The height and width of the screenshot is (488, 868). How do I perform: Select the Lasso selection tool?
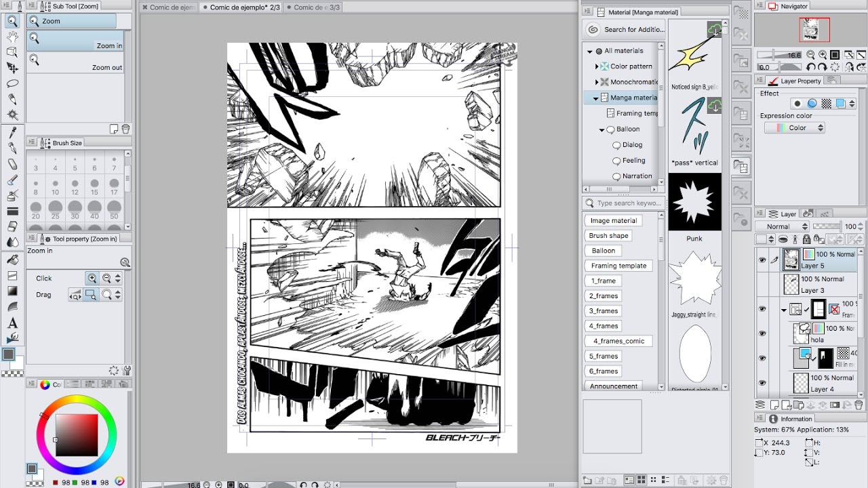click(x=12, y=83)
